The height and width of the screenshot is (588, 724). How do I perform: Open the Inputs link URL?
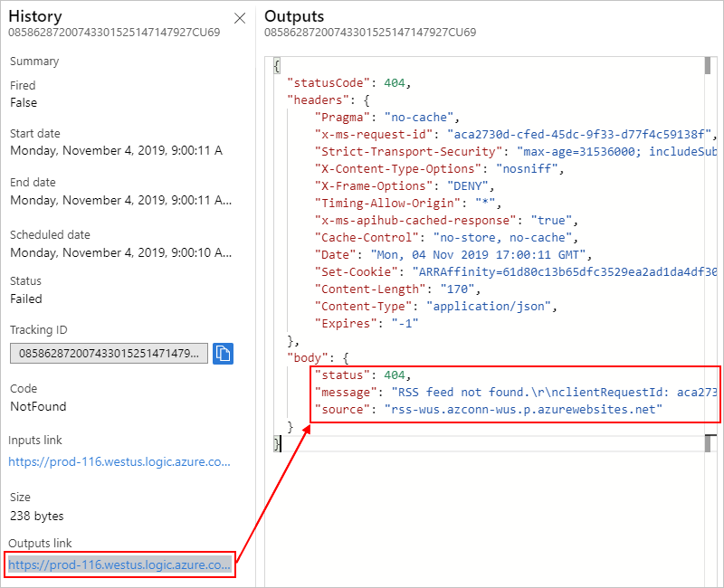tap(119, 462)
